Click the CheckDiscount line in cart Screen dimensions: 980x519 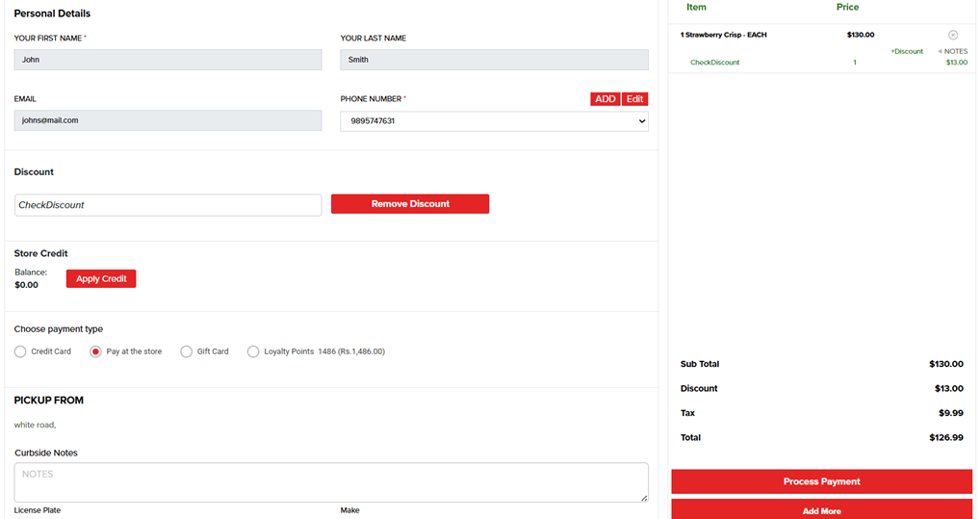[x=715, y=63]
